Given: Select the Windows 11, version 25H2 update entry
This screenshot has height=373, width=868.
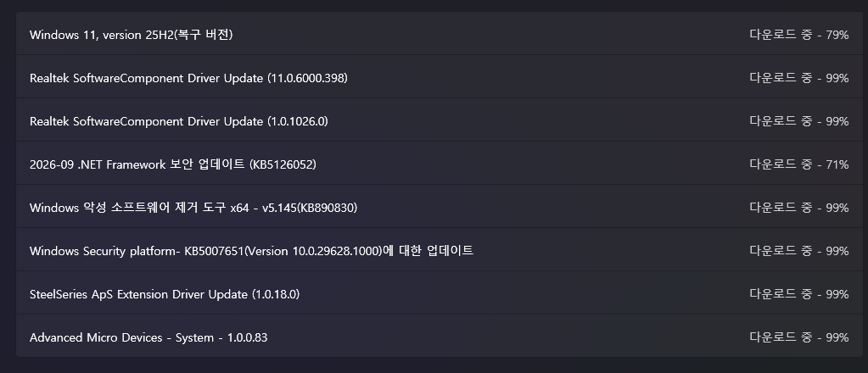Looking at the screenshot, I should pos(439,34).
